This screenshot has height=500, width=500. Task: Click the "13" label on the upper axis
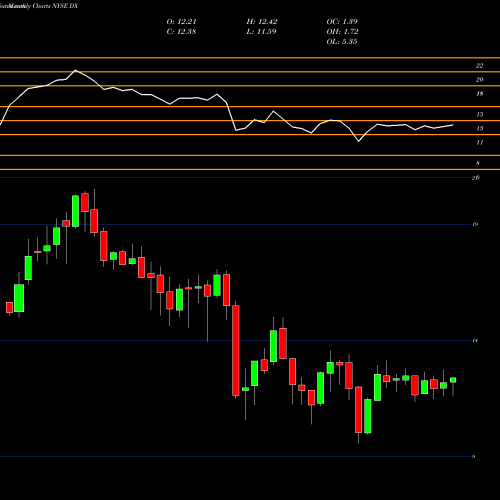point(479,128)
